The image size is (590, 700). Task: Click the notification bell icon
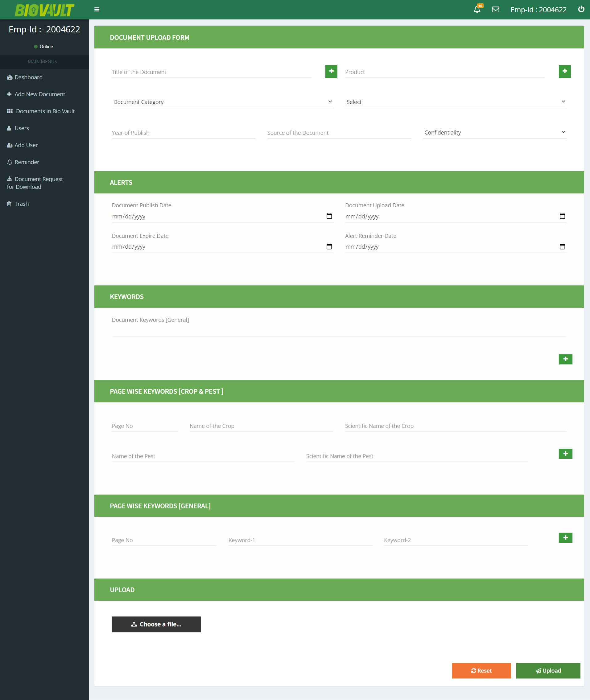[x=477, y=9]
